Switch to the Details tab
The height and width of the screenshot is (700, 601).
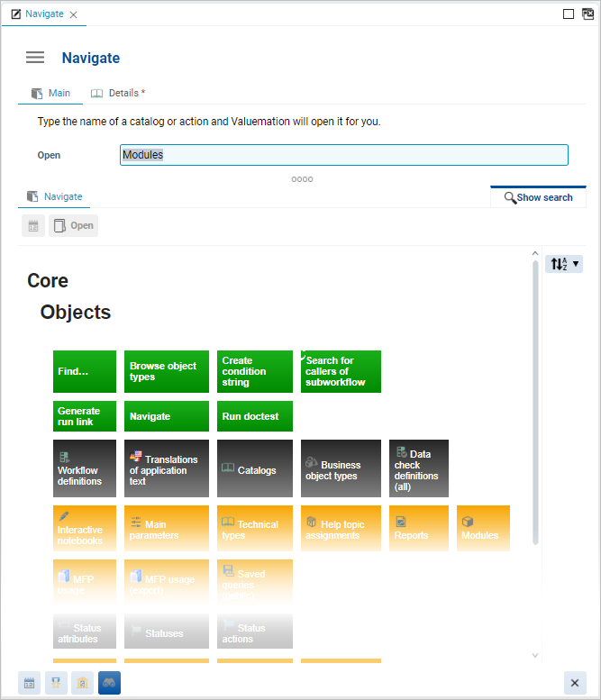118,93
